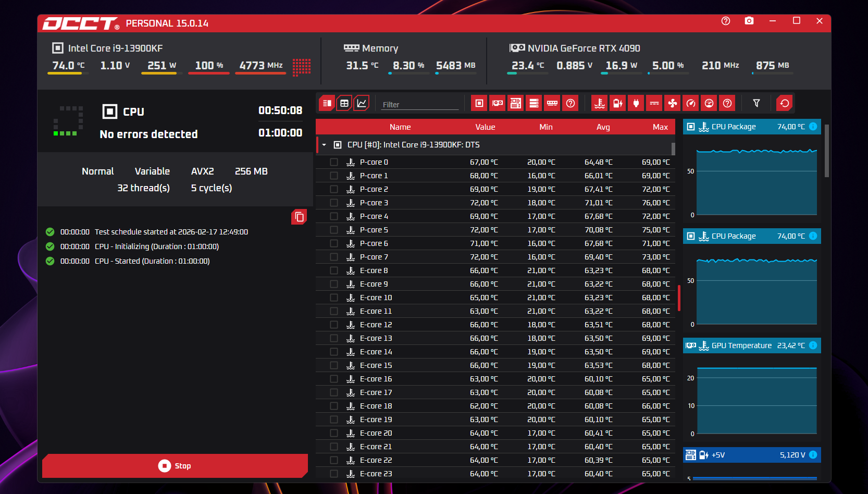Toggle the current sensor filter icon
The image size is (868, 494).
654,103
